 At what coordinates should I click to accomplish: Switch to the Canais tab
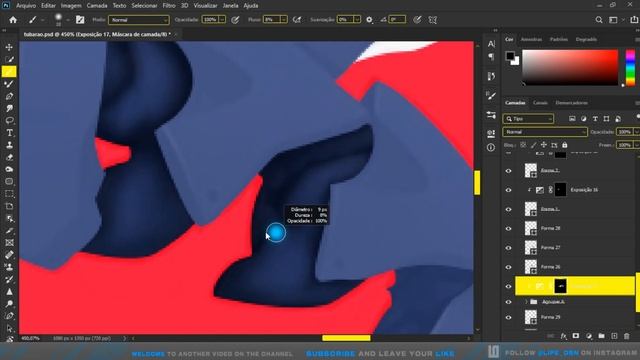[x=540, y=103]
